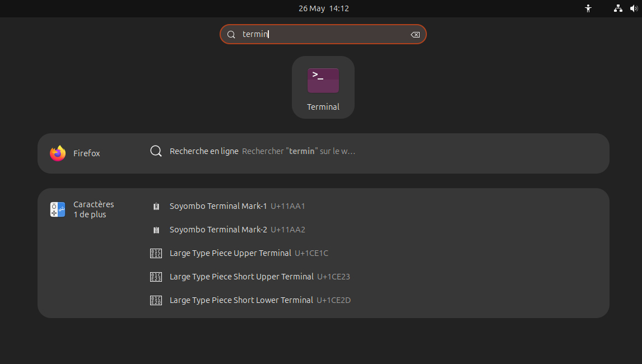Click the Firefox provider label
The image size is (642, 364).
[x=86, y=153]
